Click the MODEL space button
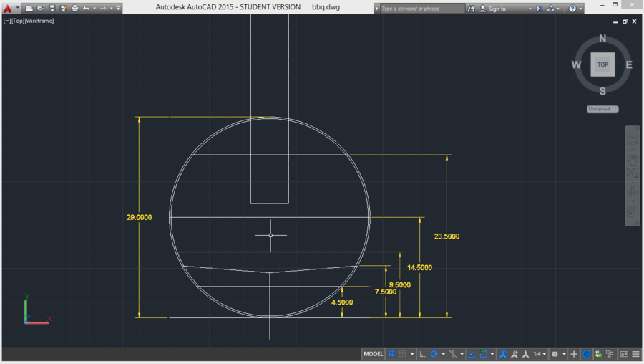This screenshot has width=644, height=364. [373, 354]
